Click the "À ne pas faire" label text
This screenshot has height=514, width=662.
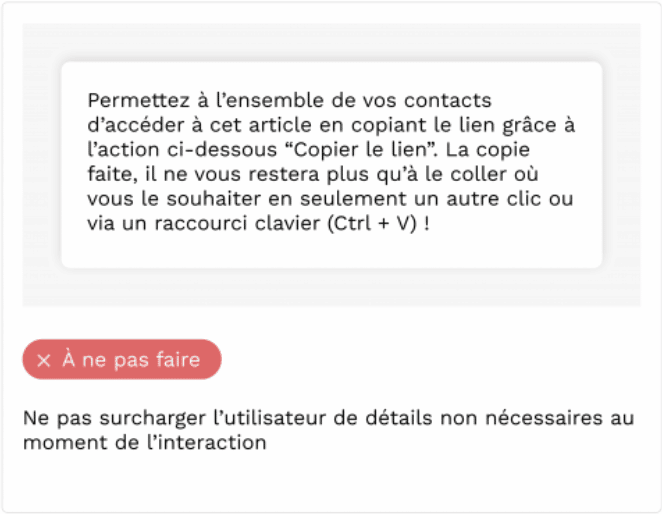(131, 359)
